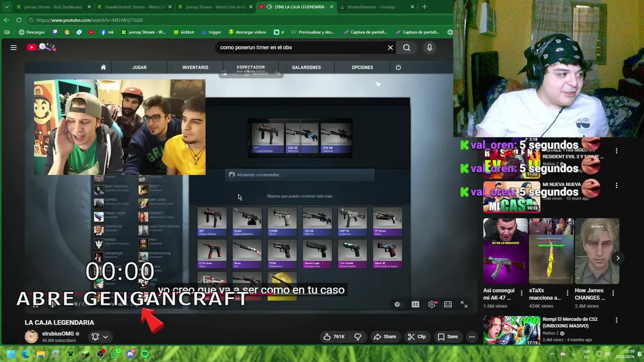Open options menu for MI NUEVA NUEVA video
Screen dimensions: 644x362
pos(616,186)
